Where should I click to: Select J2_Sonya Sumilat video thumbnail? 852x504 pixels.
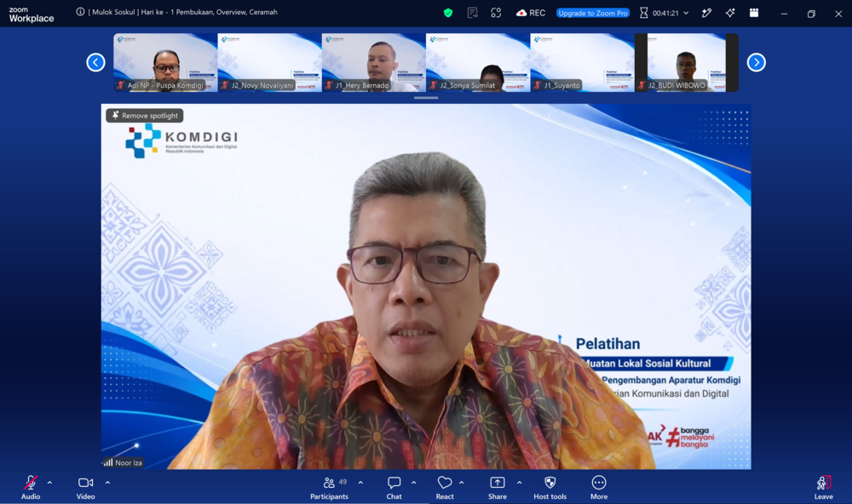(x=478, y=62)
